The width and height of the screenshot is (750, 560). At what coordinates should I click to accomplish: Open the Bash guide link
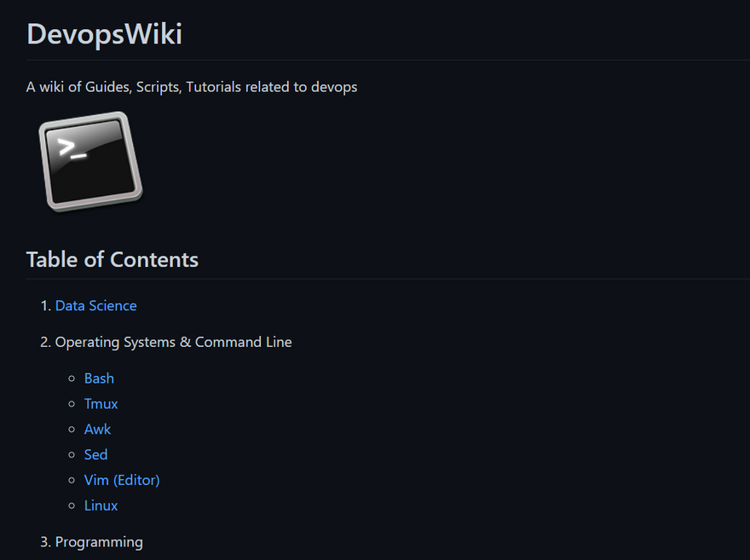click(x=99, y=378)
